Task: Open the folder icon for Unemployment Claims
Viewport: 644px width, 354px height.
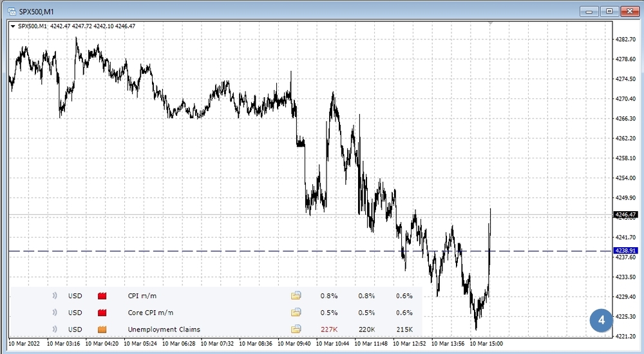Action: tap(296, 330)
